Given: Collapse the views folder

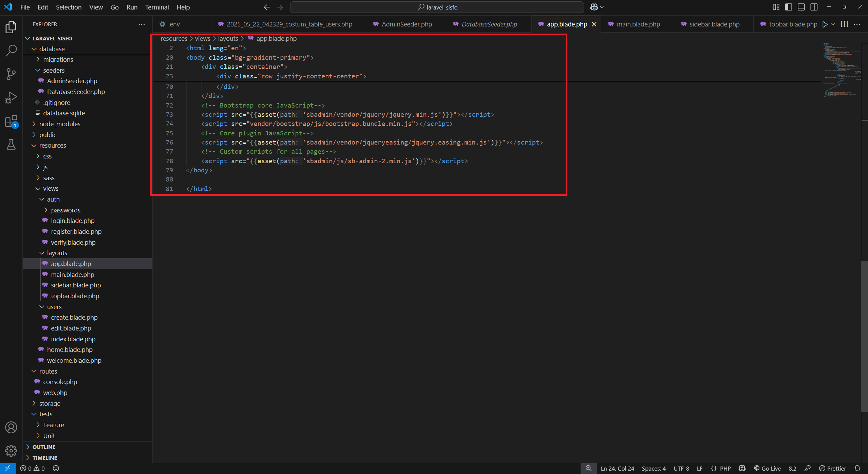Looking at the screenshot, I should point(51,188).
